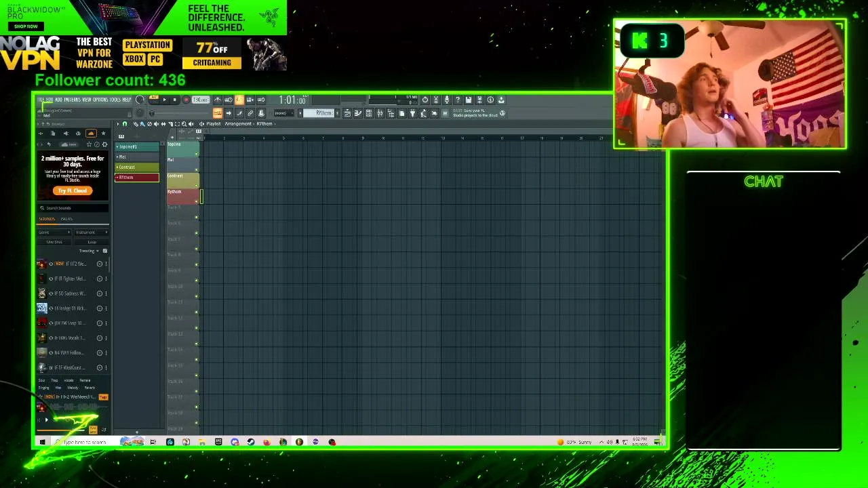The height and width of the screenshot is (488, 868).
Task: Toggle the Pat/Song mode switch
Action: coord(154,100)
